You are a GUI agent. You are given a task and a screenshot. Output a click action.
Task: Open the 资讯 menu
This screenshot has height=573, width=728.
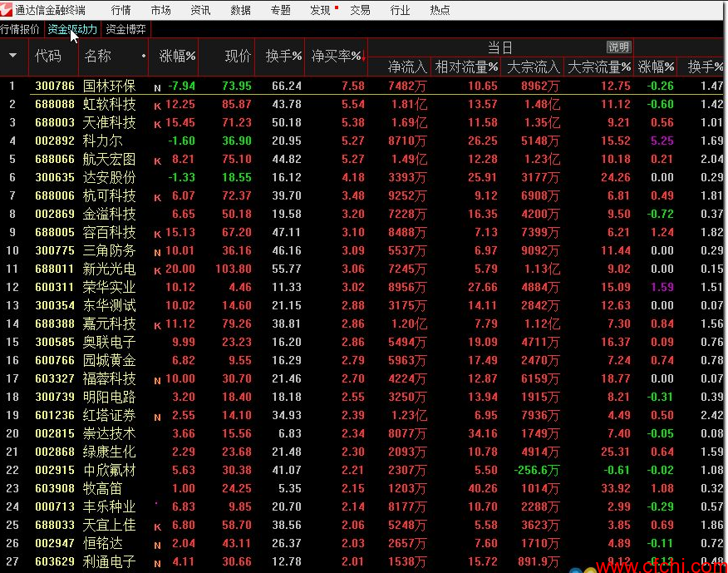click(x=200, y=10)
